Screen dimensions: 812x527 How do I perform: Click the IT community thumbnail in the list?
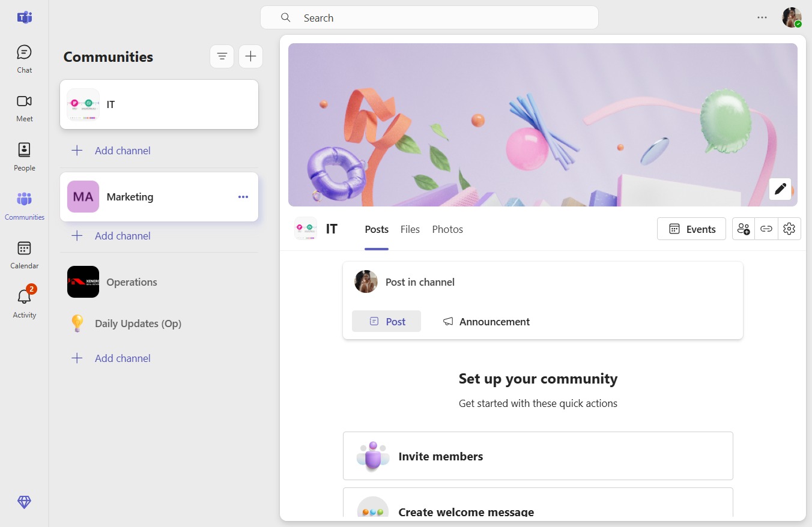click(x=83, y=104)
